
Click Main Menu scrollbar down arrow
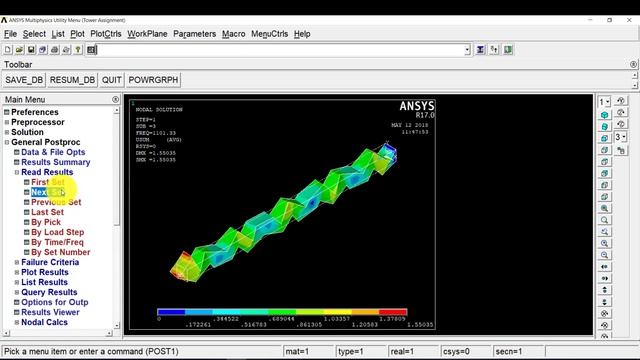[117, 326]
